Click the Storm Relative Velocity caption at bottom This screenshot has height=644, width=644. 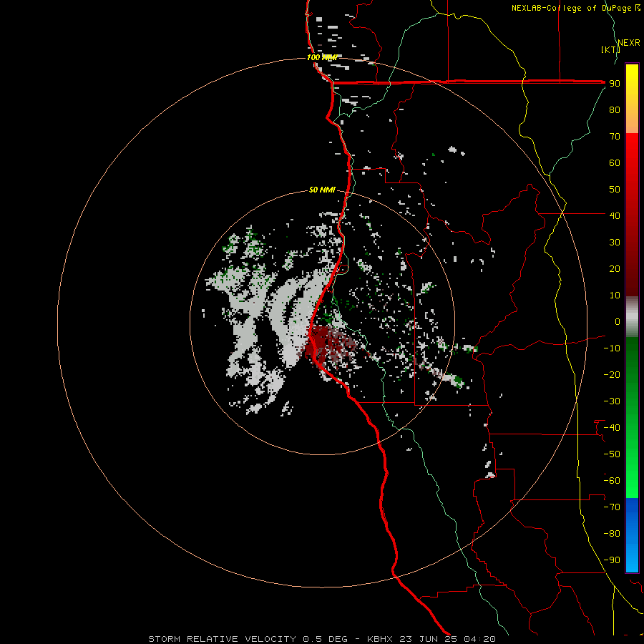321,639
